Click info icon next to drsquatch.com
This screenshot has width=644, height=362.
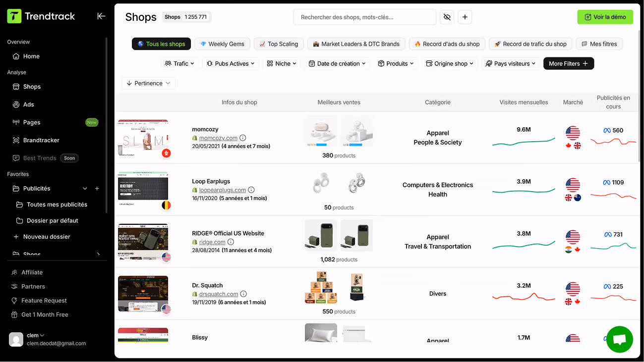[243, 294]
